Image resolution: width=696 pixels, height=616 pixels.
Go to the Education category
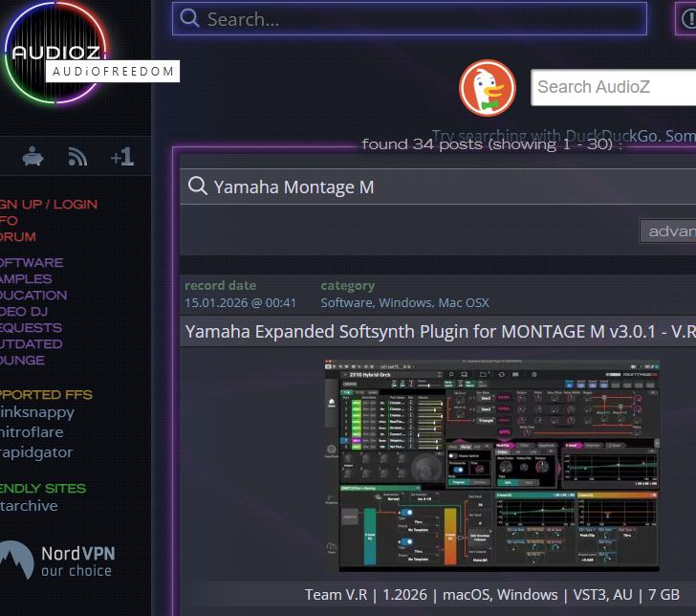point(33,296)
